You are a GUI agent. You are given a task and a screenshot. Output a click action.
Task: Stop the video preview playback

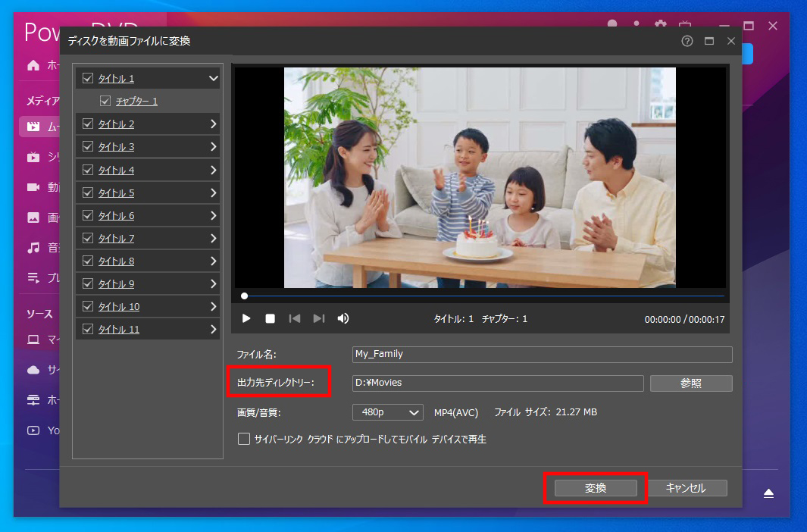270,318
